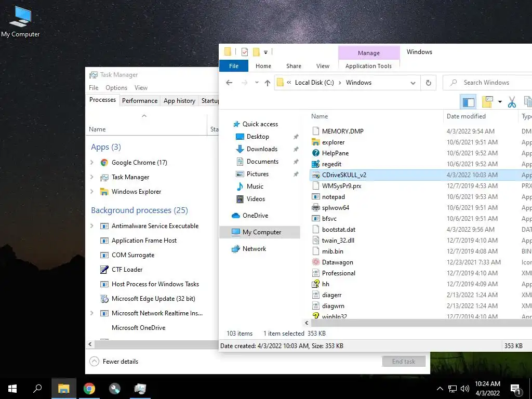The height and width of the screenshot is (399, 532).
Task: Sort files by Name column header
Action: coord(320,116)
